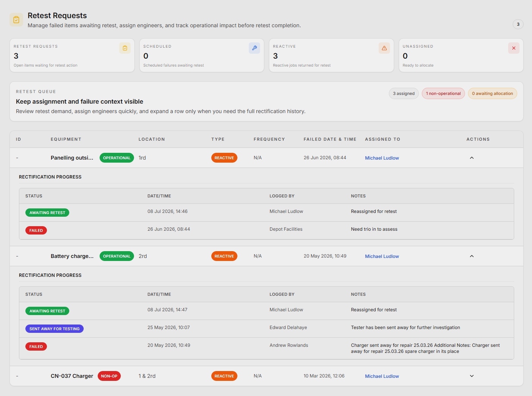Click the Operational badge on Panelling row

coord(117,158)
